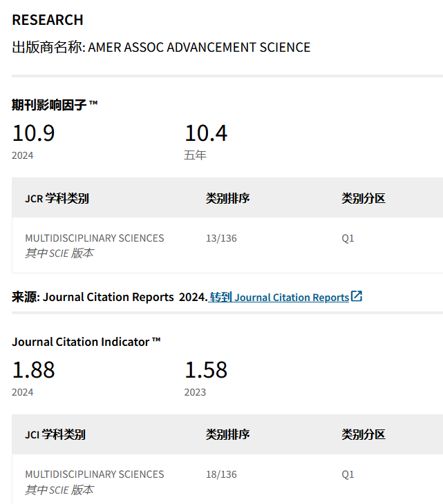This screenshot has width=443, height=504.
Task: Click 类别排序 header in the JCR table
Action: tap(227, 199)
